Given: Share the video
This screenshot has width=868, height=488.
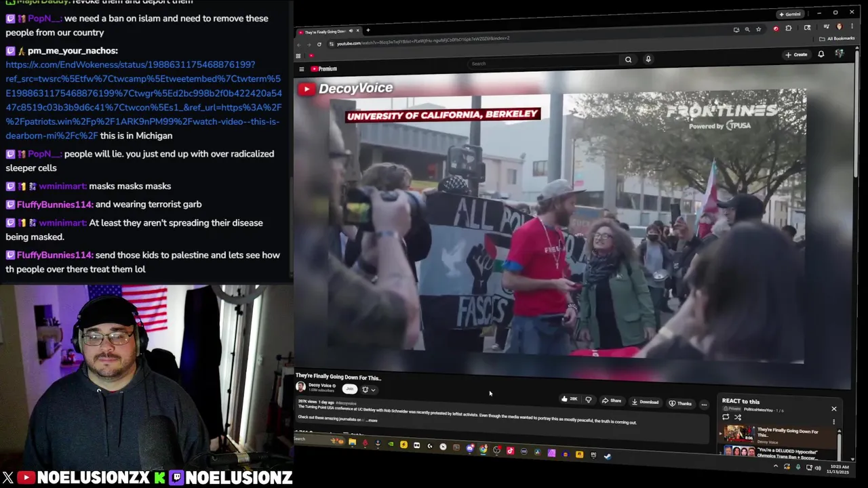Looking at the screenshot, I should (x=611, y=401).
